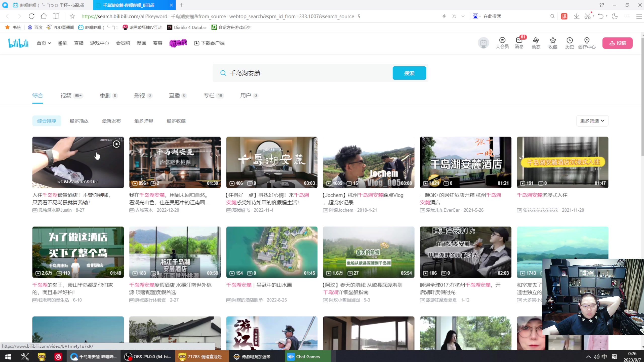Click the blue 搜索 button
The width and height of the screenshot is (644, 362).
click(x=409, y=73)
